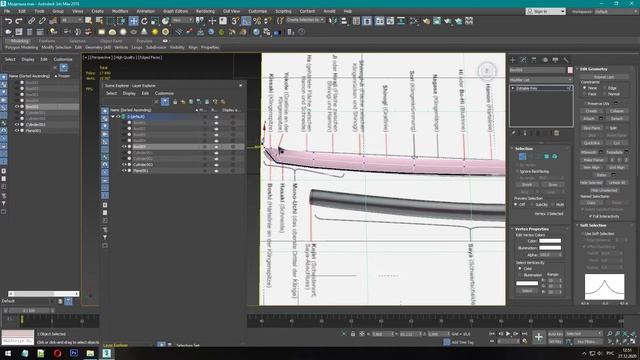The image size is (640, 360).
Task: Click the Grow selection button
Action: click(553, 185)
